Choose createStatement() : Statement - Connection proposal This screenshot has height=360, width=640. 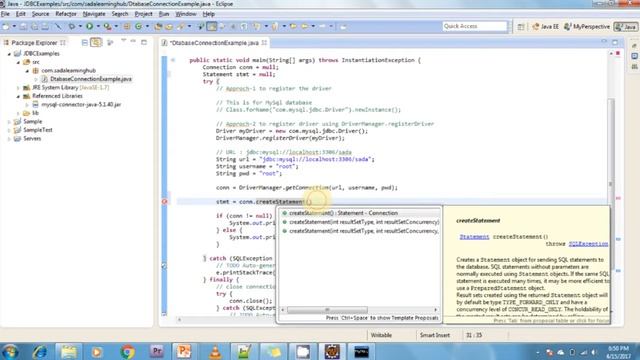tap(359, 213)
